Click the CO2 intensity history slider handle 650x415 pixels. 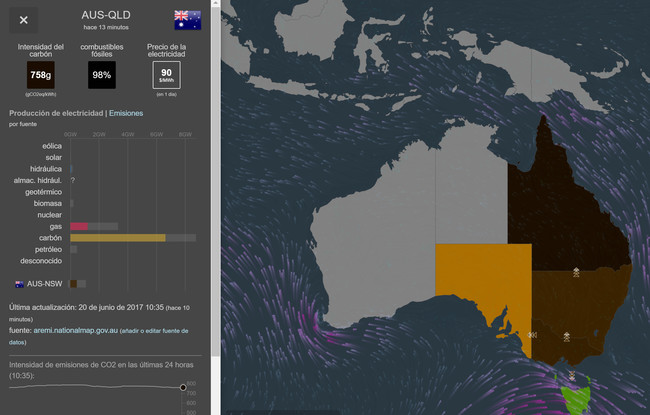coord(183,386)
